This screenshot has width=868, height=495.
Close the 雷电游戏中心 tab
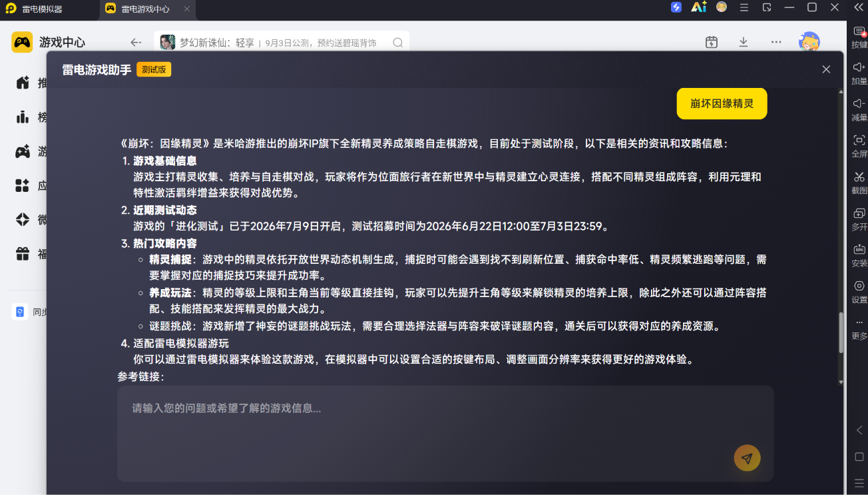pos(187,9)
